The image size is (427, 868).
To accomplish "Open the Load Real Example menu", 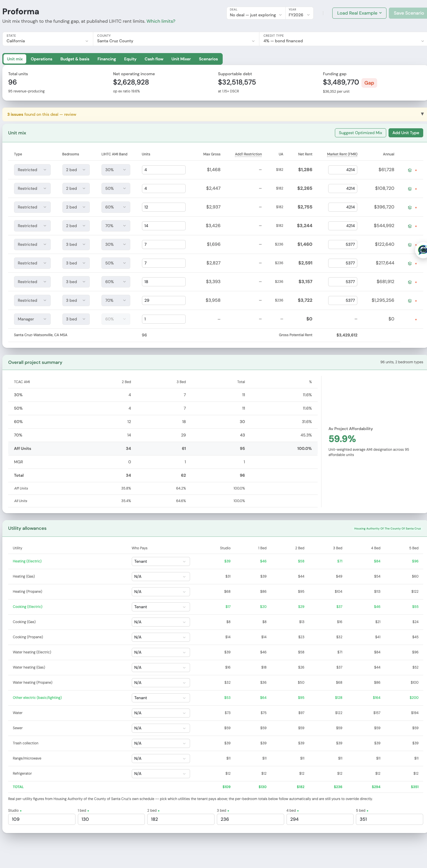I will click(x=359, y=13).
